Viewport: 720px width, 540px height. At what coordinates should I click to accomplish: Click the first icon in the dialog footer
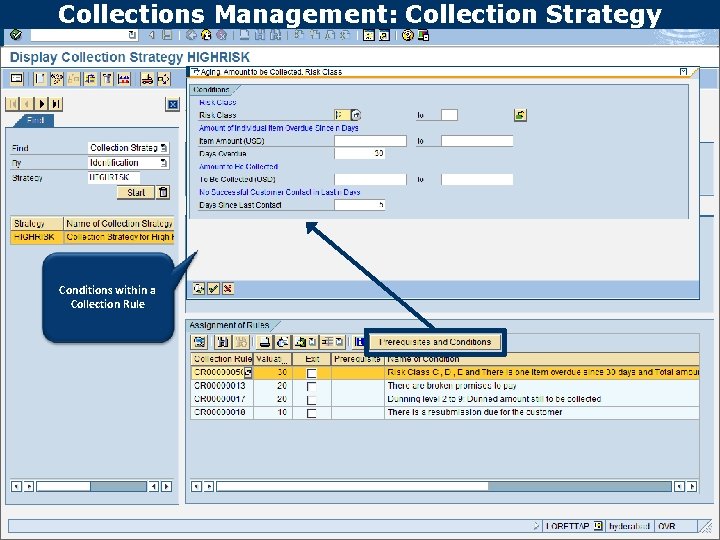[x=199, y=288]
